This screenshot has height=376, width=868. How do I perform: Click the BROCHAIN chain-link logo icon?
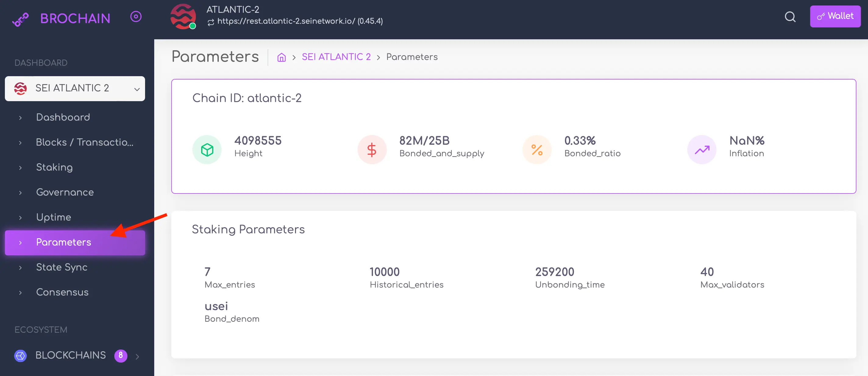pos(20,19)
